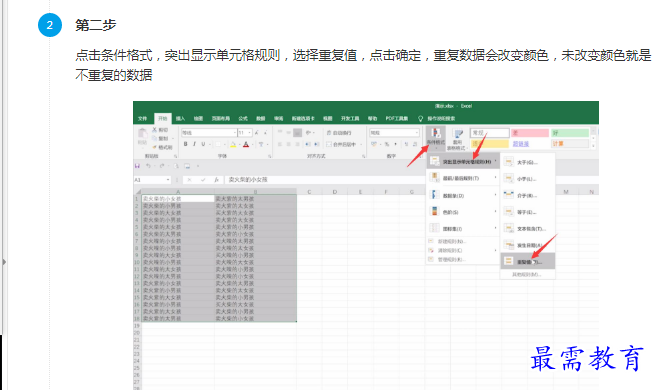652x390 pixels.
Task: Click the Save icon in quick access toolbar
Action: 137,166
